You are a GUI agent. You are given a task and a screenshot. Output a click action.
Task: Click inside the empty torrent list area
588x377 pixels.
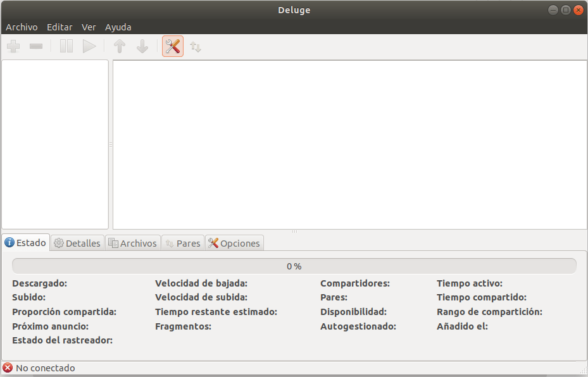pyautogui.click(x=349, y=144)
